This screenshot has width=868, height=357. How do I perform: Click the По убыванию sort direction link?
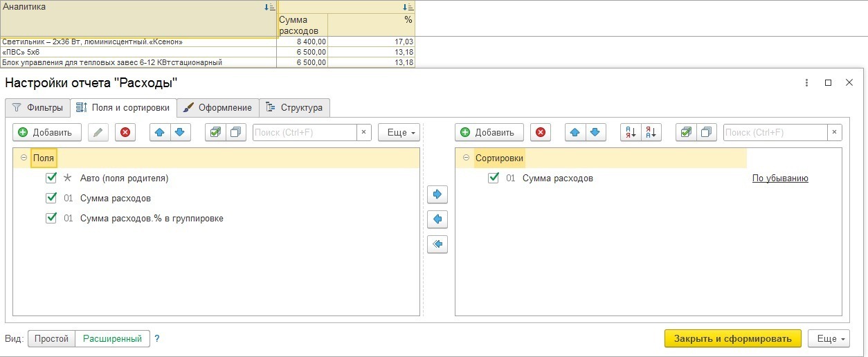pyautogui.click(x=780, y=178)
